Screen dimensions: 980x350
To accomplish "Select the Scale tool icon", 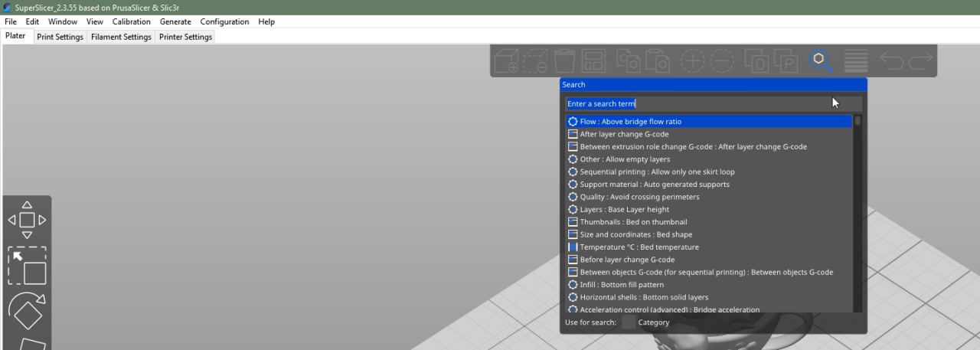I will (x=27, y=265).
